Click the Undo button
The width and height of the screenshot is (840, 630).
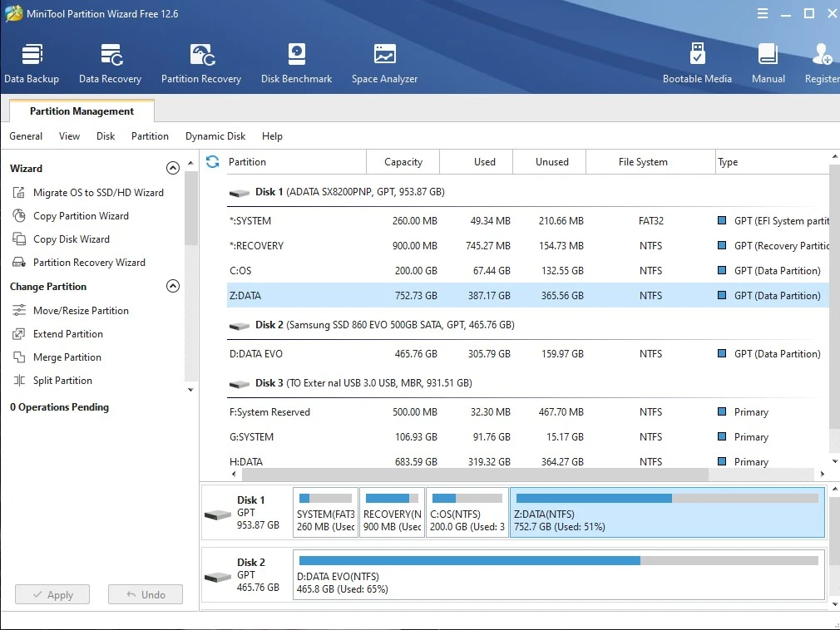(146, 594)
